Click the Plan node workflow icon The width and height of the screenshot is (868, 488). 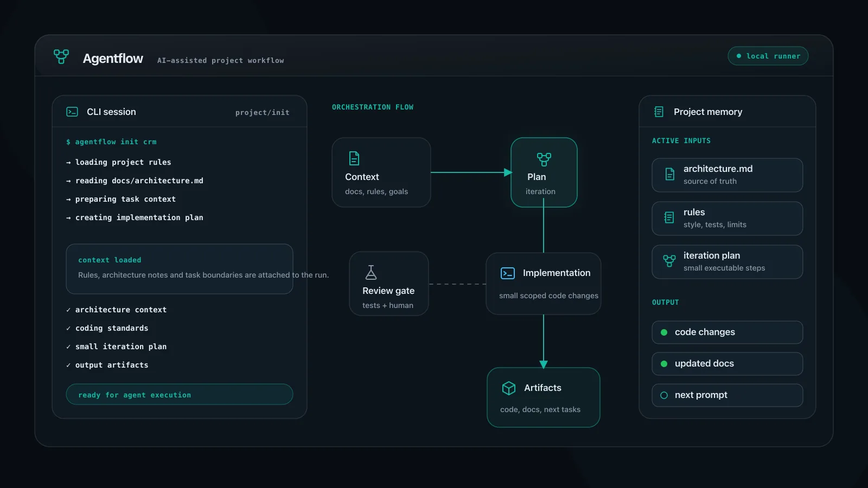click(544, 159)
